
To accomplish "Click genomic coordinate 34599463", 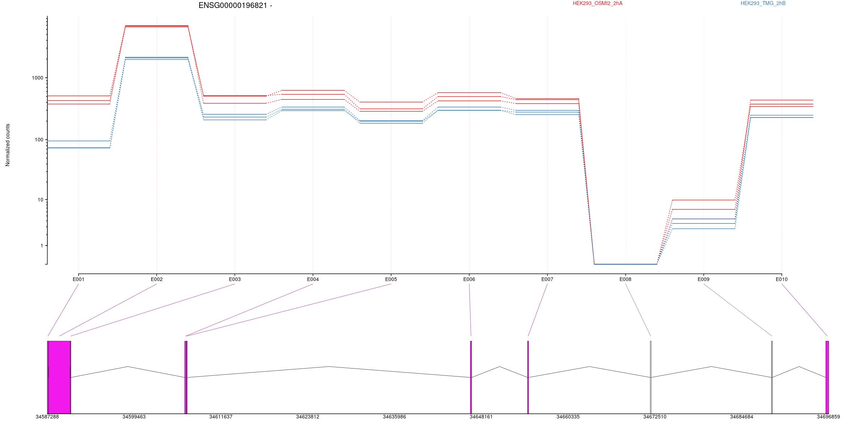I will tap(134, 417).
